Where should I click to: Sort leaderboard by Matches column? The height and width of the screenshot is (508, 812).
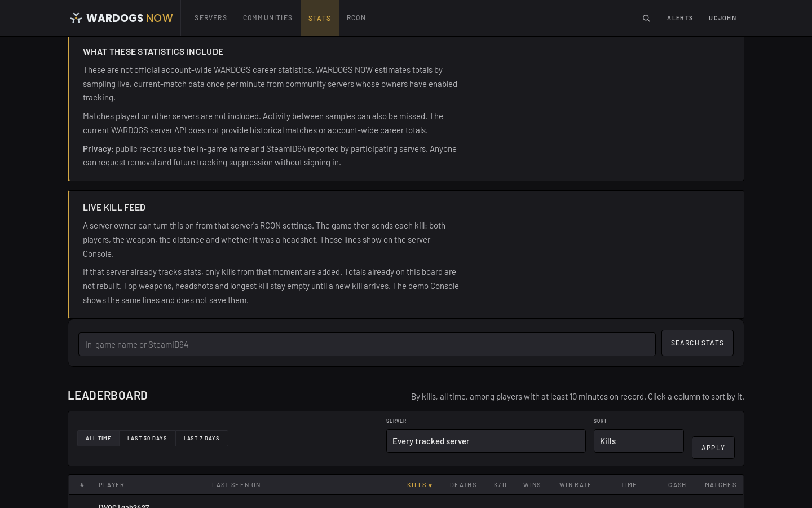(721, 485)
